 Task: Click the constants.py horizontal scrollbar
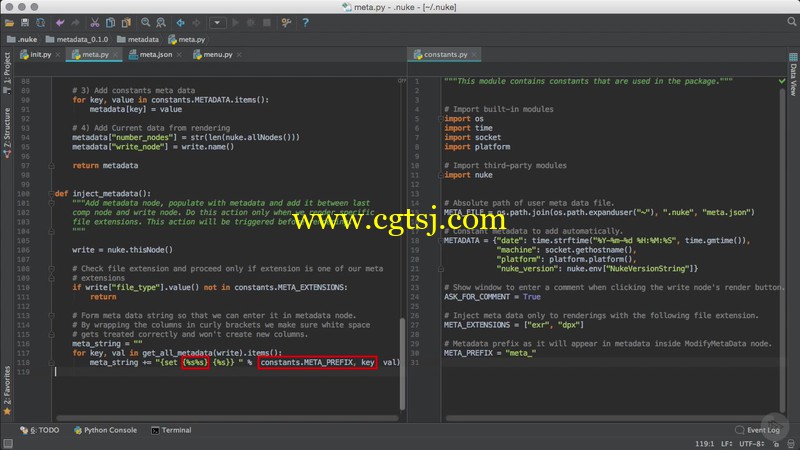tap(613, 418)
